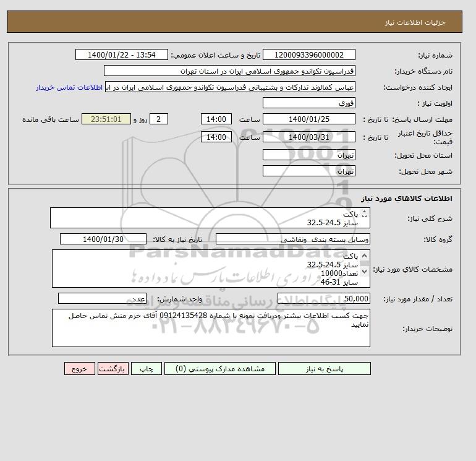Click the quantity field showing 50,000

(323, 299)
